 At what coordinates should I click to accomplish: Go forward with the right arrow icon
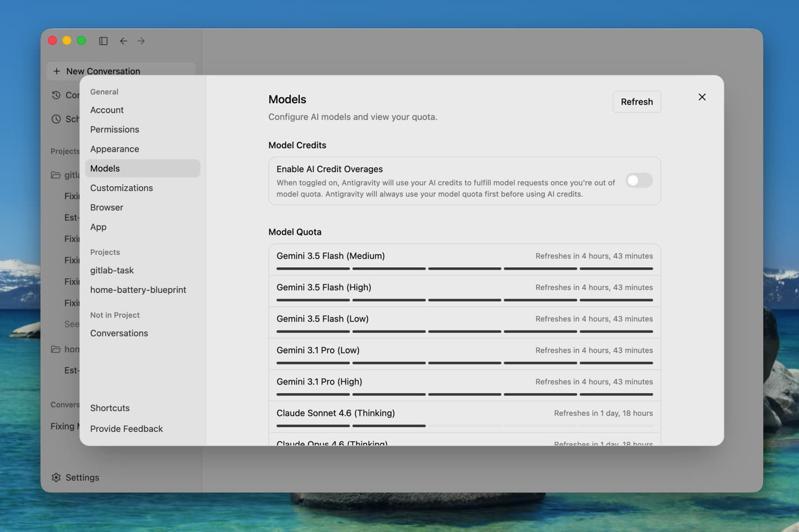coord(141,41)
